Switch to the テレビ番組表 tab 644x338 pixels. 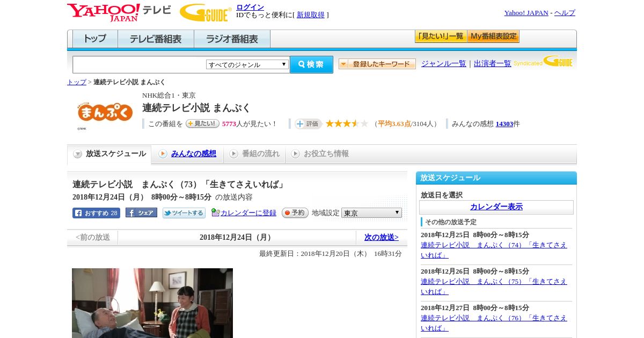click(156, 39)
